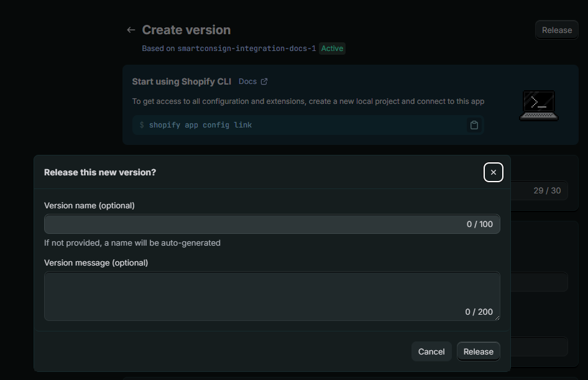The width and height of the screenshot is (588, 380).
Task: Grab the message textarea resize handle
Action: click(x=497, y=318)
